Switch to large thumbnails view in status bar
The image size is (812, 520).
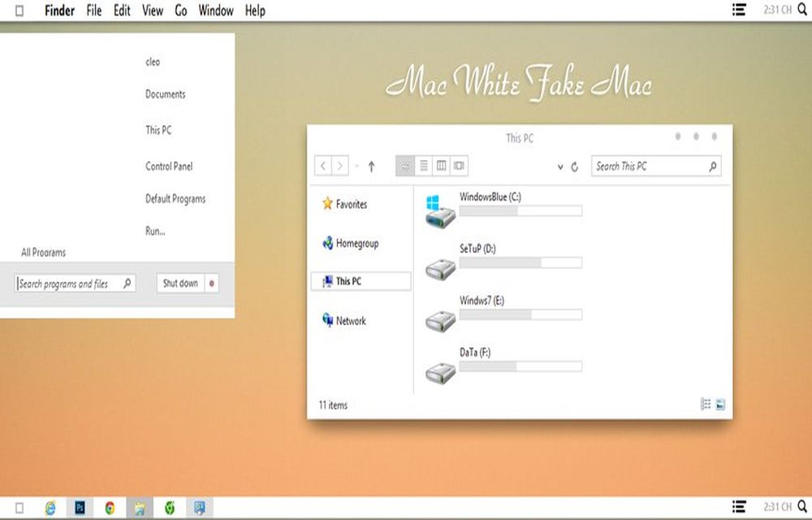[719, 405]
